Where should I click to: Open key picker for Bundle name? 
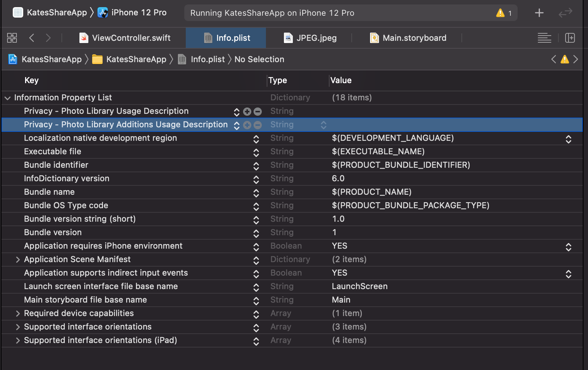tap(256, 193)
